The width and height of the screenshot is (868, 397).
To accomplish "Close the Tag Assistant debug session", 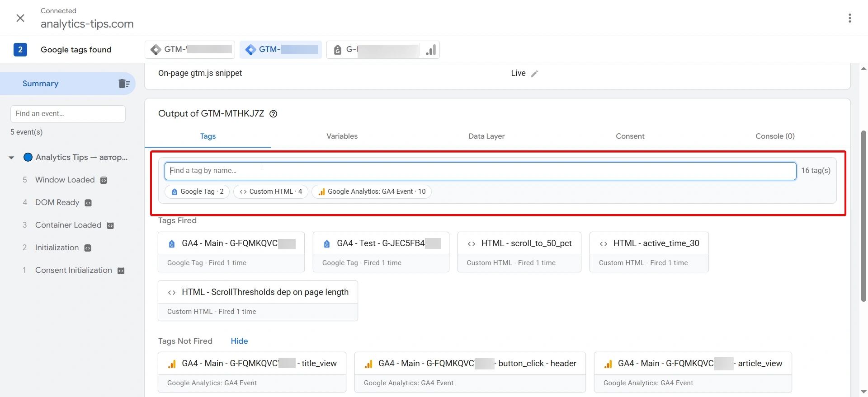I will [x=20, y=18].
